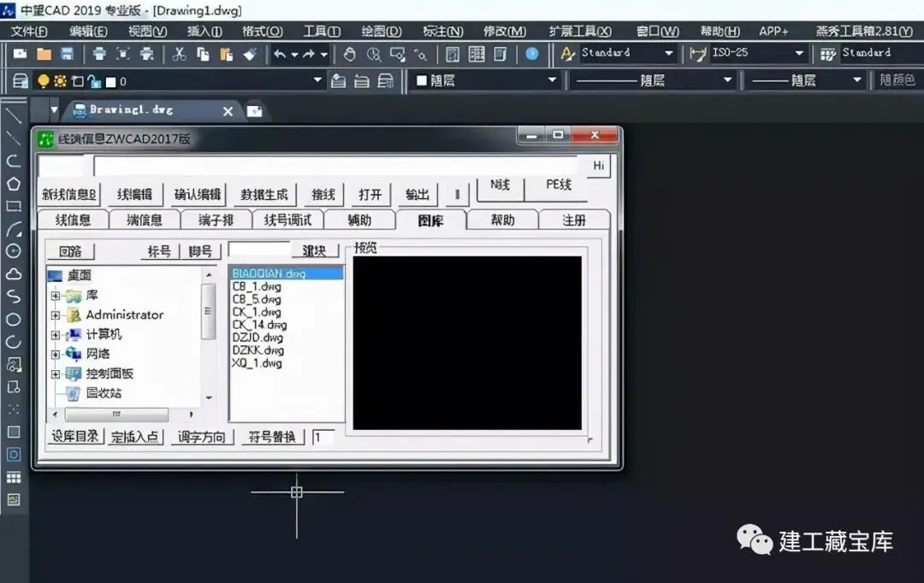924x583 pixels.
Task: Select the CB_1.dwg file
Action: (257, 286)
